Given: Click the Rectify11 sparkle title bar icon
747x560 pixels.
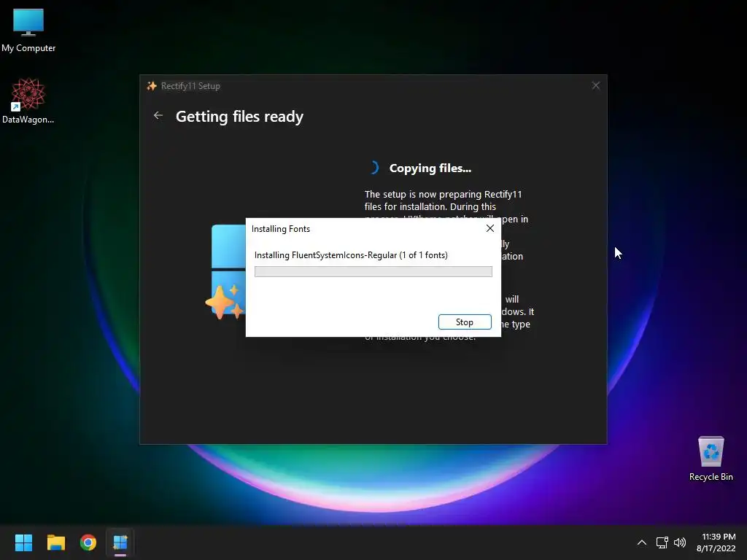Looking at the screenshot, I should [x=152, y=86].
